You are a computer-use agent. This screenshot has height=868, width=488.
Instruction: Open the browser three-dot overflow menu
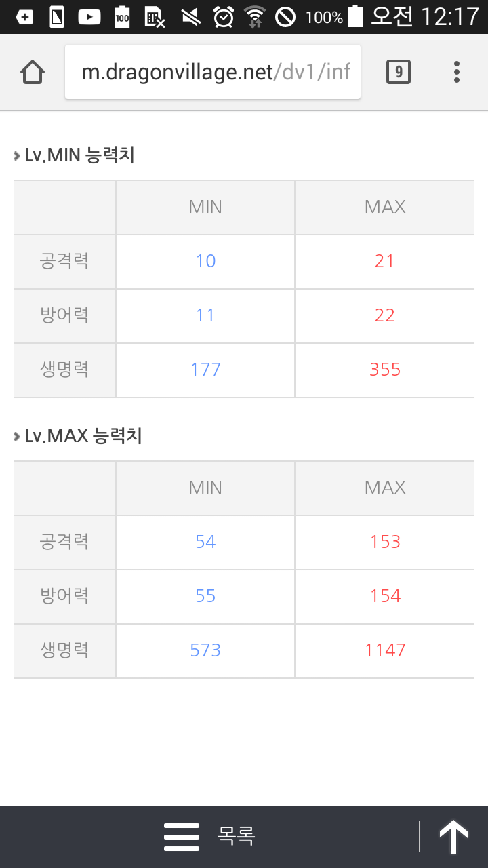(x=457, y=72)
